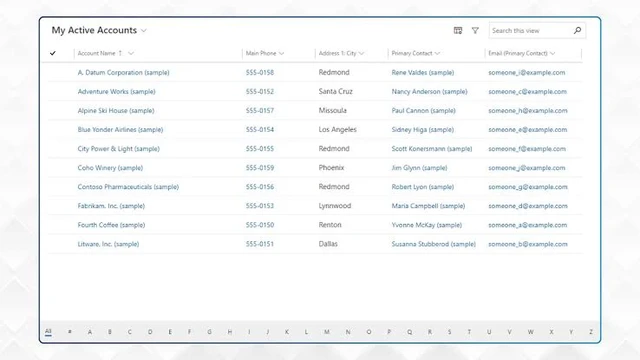Filter accounts by letter Z
The width and height of the screenshot is (640, 360).
[x=591, y=332]
